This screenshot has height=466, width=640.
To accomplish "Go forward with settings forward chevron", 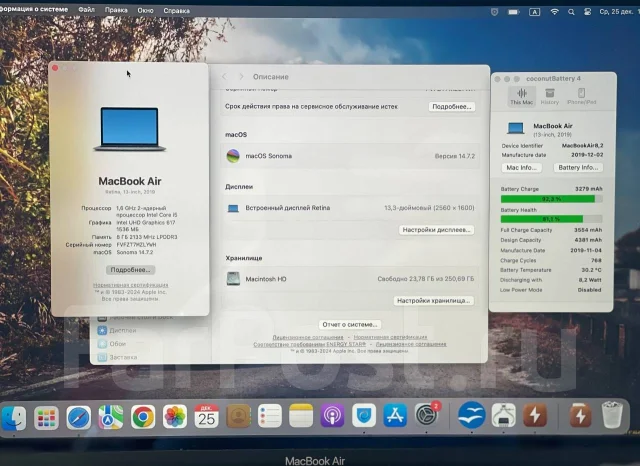I will tap(241, 76).
